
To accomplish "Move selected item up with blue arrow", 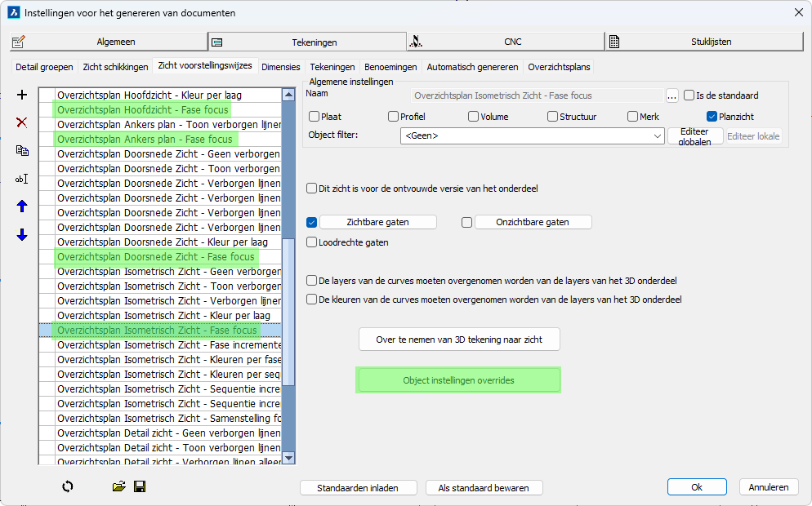I will click(22, 206).
